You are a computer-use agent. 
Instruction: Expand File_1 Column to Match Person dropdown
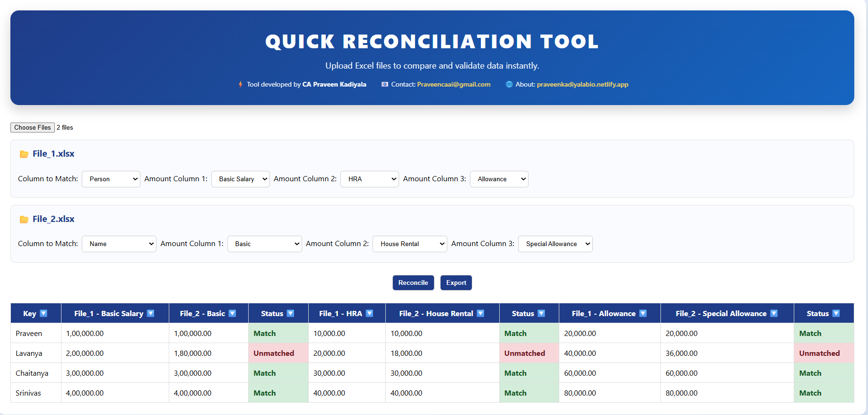point(111,179)
